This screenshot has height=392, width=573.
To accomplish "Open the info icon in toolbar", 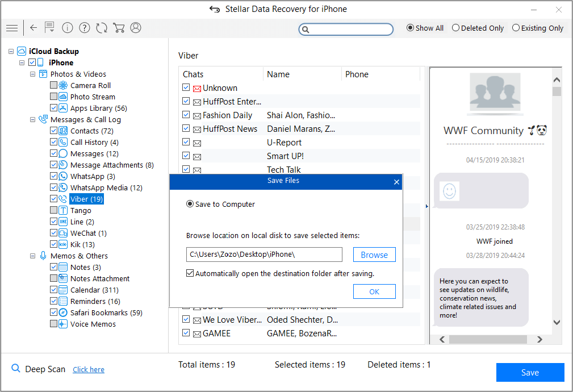I will pos(67,28).
